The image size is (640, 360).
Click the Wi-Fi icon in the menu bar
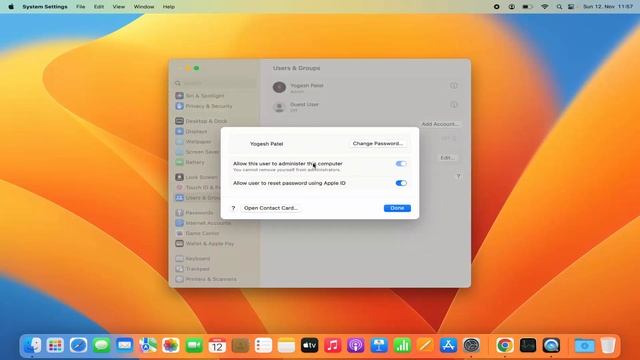coord(544,7)
